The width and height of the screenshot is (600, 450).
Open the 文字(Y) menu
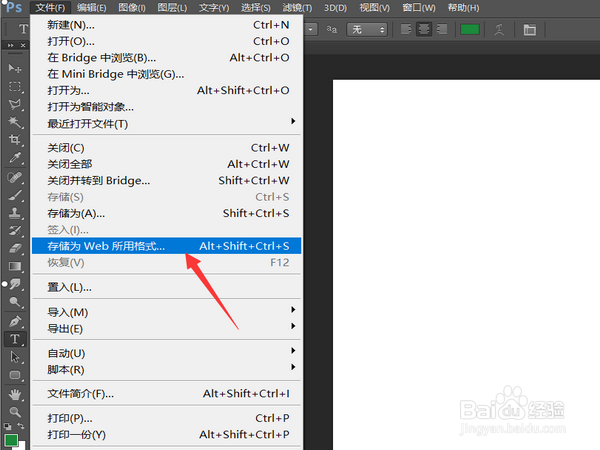214,8
